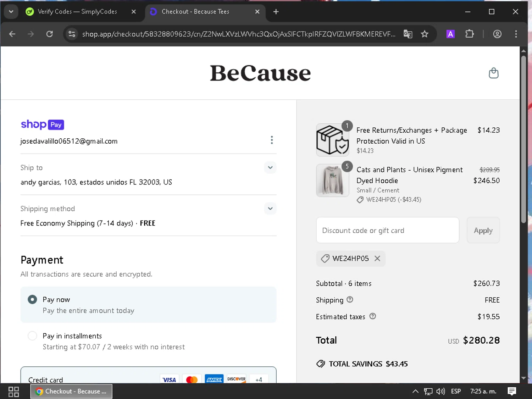Screen dimensions: 532x399
Task: Show the +4 additional card types
Action: click(259, 379)
